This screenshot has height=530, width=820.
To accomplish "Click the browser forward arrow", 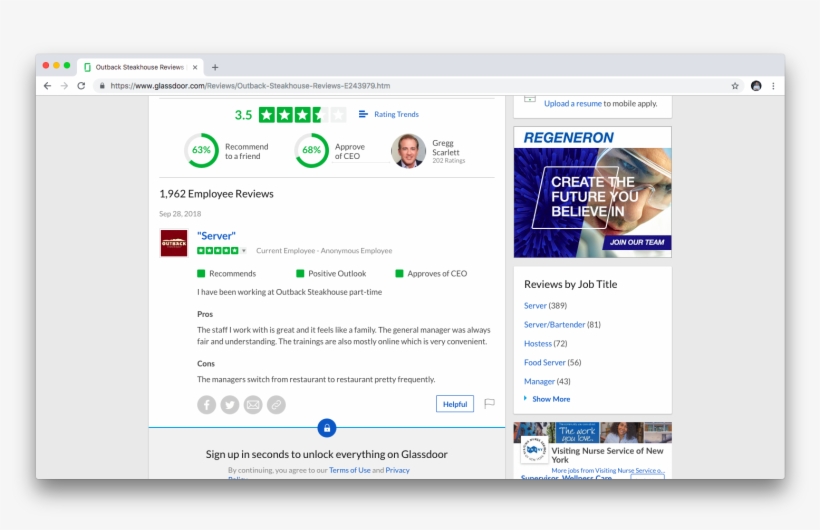I will [x=64, y=86].
